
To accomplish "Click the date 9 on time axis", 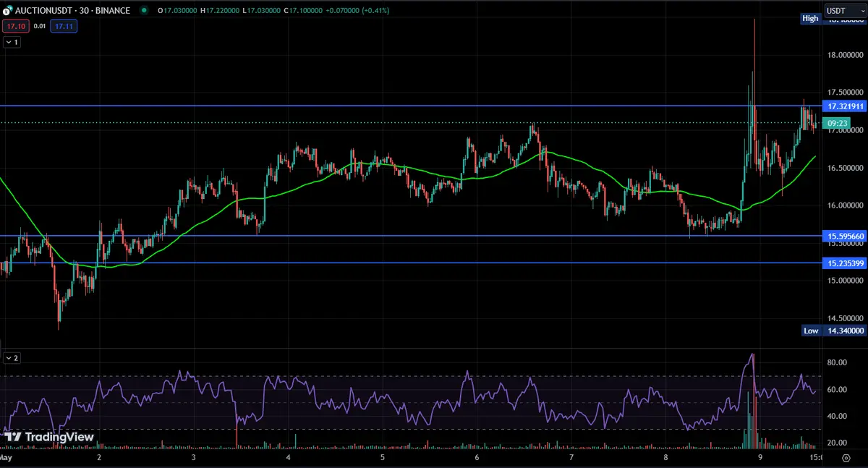I will 760,458.
